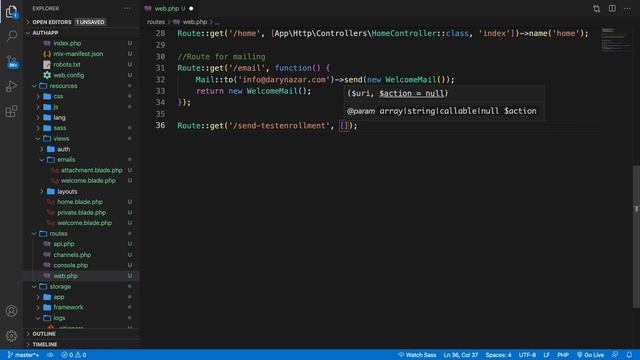Open robots.txt file
This screenshot has width=640, height=360.
coord(67,64)
